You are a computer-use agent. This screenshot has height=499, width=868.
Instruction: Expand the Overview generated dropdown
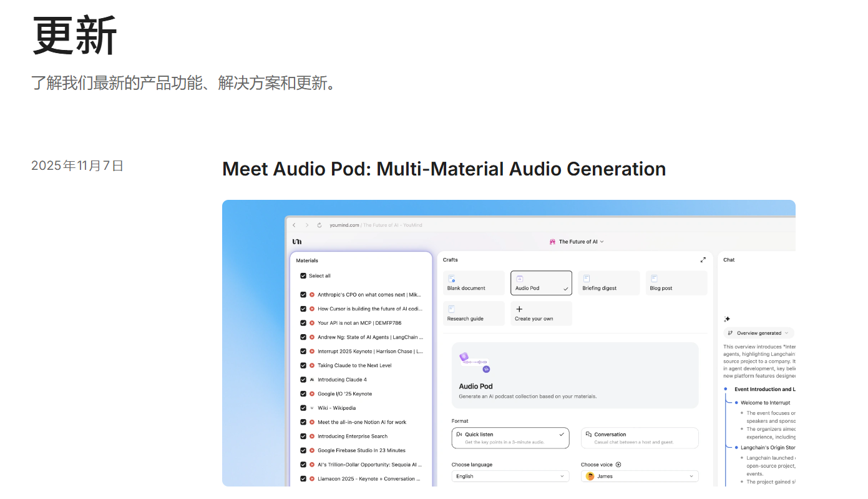point(759,333)
